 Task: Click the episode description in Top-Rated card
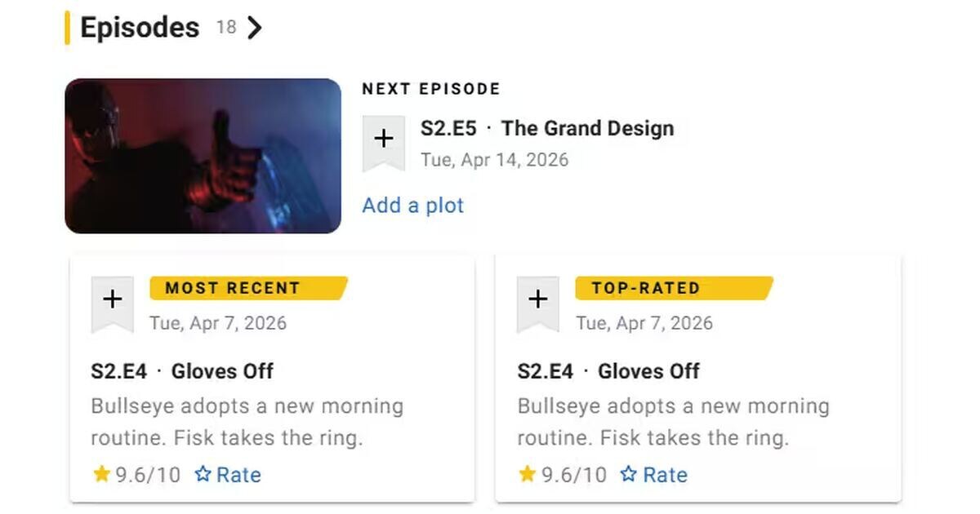click(x=673, y=422)
